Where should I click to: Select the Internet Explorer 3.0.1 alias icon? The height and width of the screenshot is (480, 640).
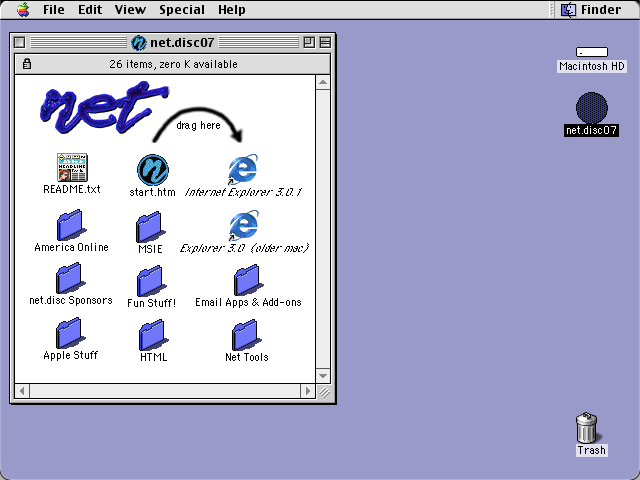tap(243, 169)
